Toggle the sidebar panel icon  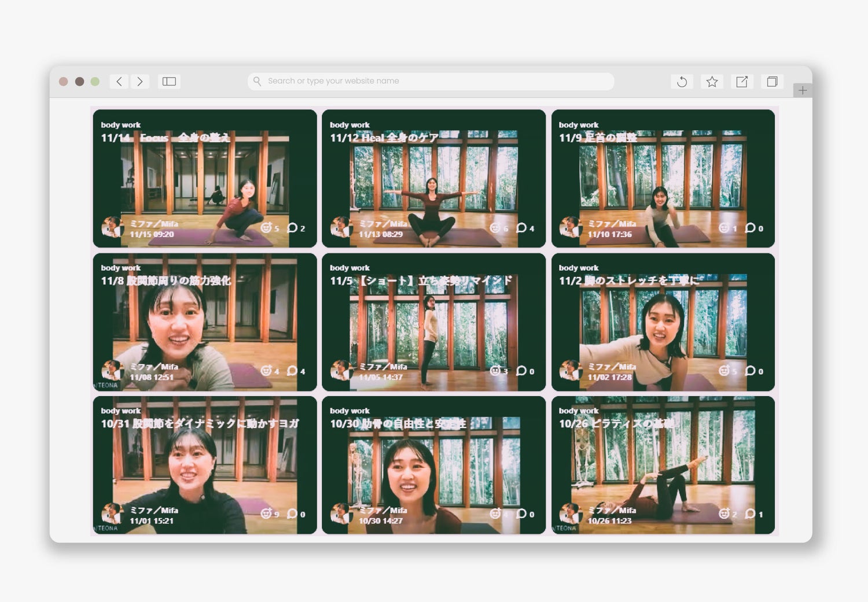(x=169, y=82)
